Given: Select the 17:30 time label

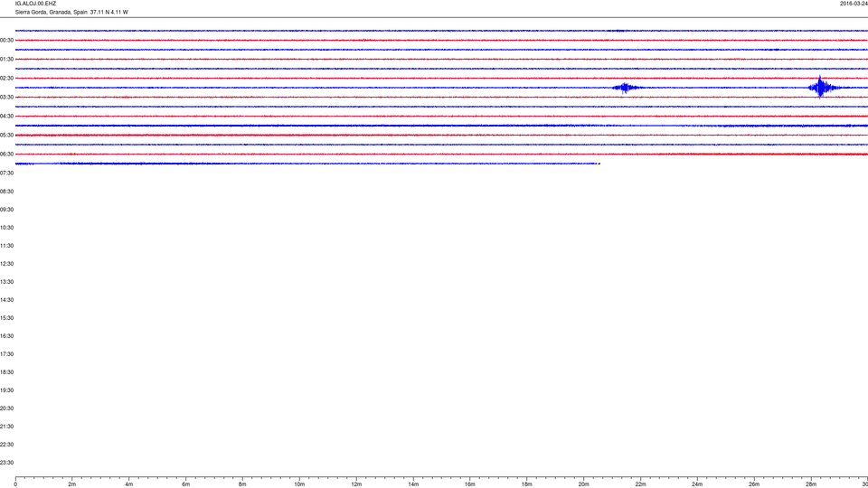Looking at the screenshot, I should click(6, 354).
